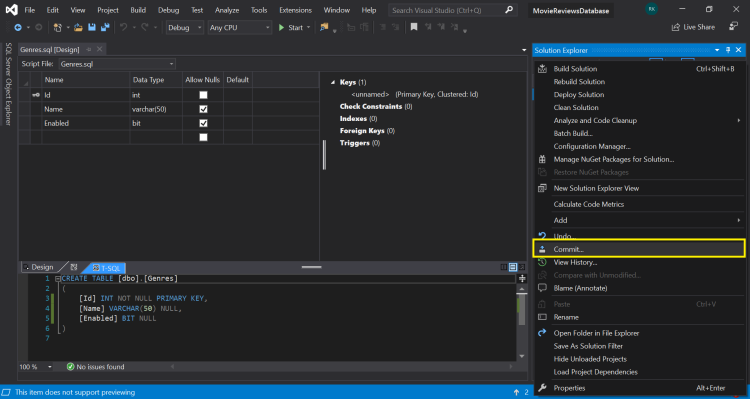Screen dimensions: 750x399
Task: Click the feedback icon beside Live Share
Action: point(733,26)
